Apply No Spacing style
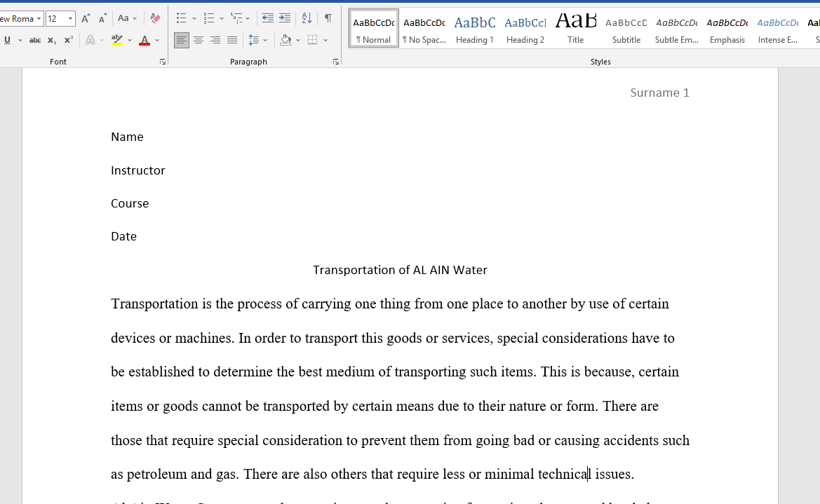820x504 pixels. [x=424, y=28]
